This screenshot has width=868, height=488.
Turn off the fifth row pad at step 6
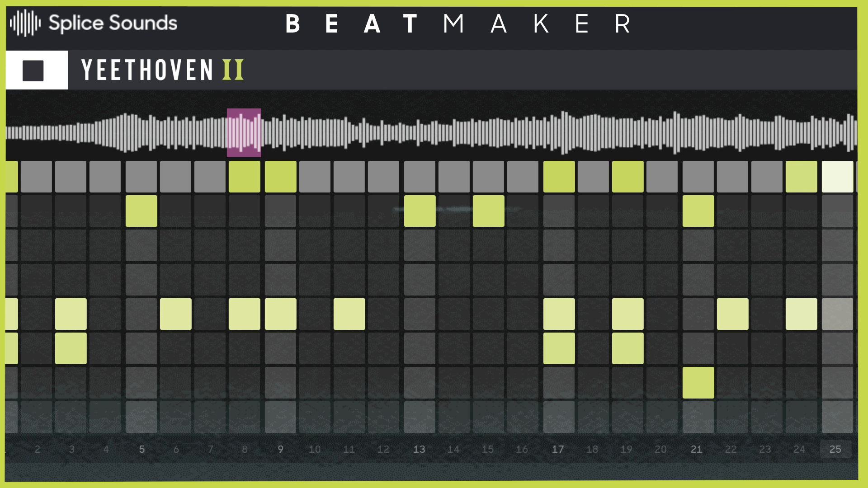pyautogui.click(x=176, y=314)
